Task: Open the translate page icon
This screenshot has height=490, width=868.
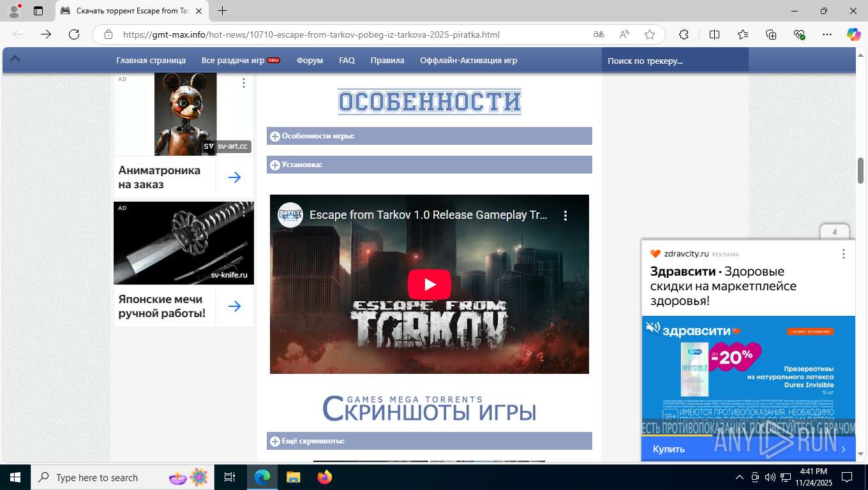Action: click(599, 34)
